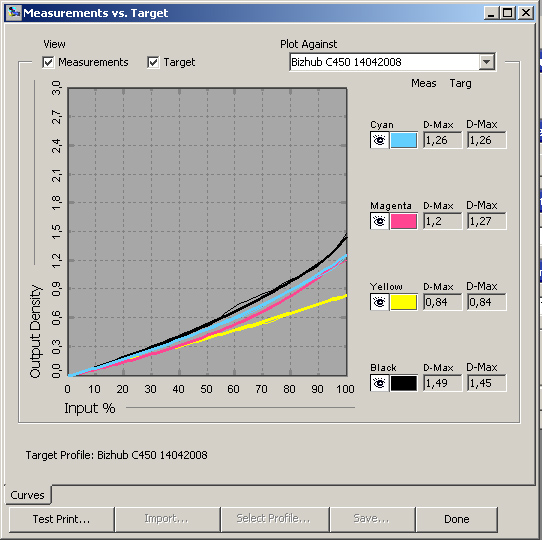Click the Cyan target D-Max field

[x=487, y=140]
